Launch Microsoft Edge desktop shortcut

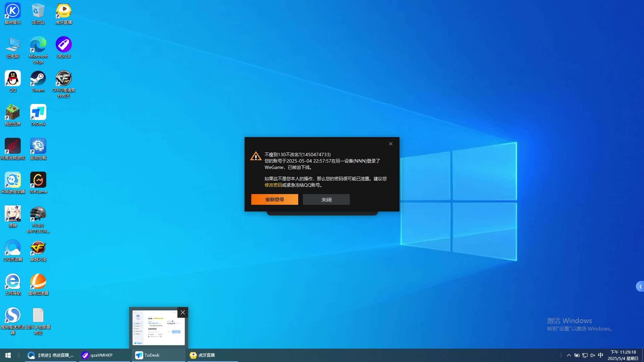tap(38, 50)
